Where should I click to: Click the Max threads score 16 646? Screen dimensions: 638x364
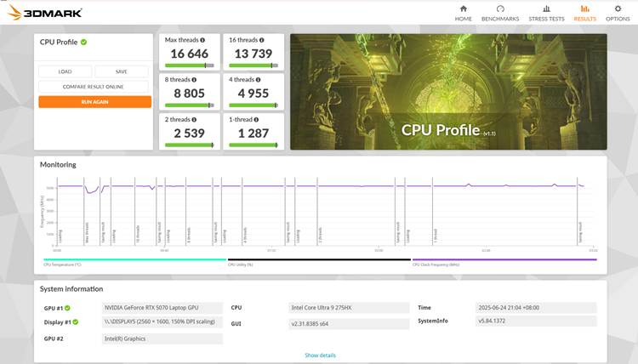point(189,54)
